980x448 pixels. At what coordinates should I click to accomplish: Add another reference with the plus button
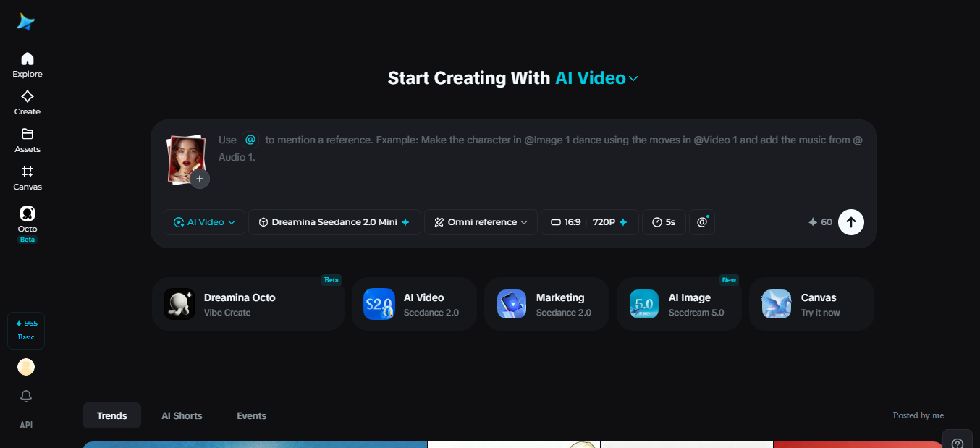tap(200, 179)
